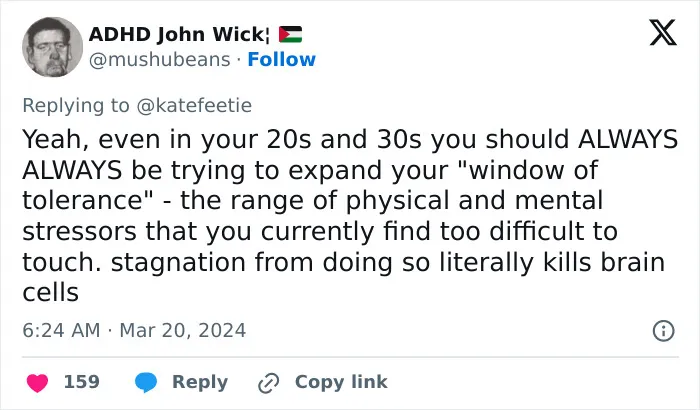Open the tweet info circle icon
This screenshot has height=410, width=700.
click(x=663, y=331)
